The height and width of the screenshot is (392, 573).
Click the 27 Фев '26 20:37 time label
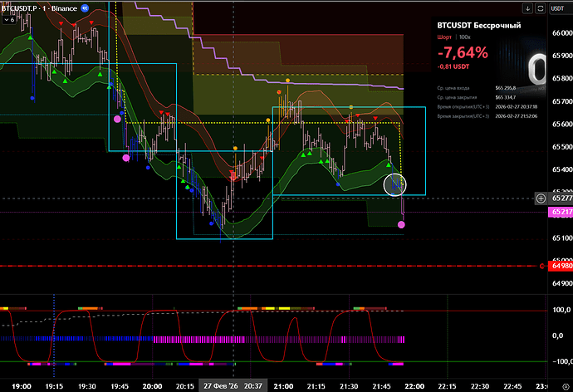233,385
